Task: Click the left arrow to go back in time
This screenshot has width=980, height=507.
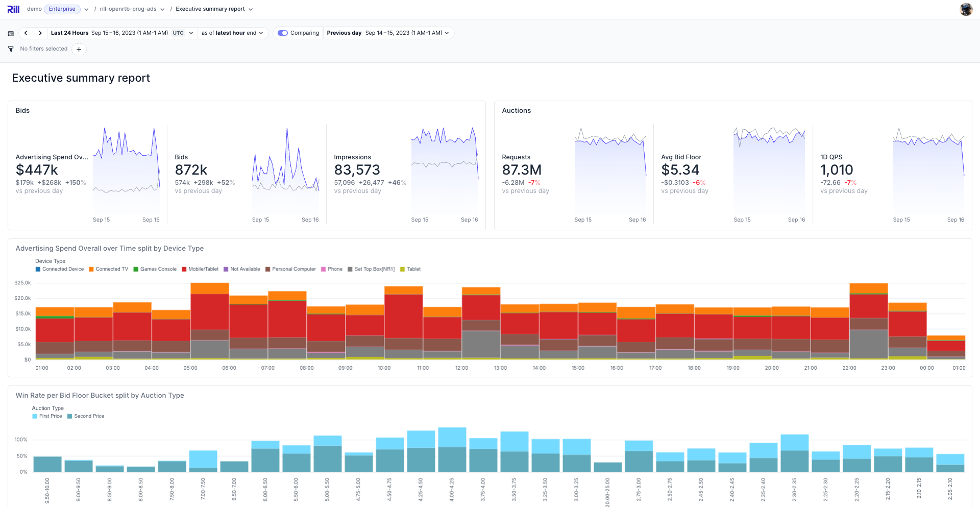Action: click(x=26, y=33)
